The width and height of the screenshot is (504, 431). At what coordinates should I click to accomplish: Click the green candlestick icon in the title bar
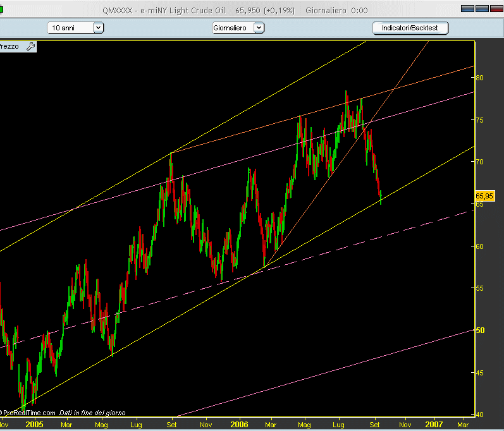(1, 9)
